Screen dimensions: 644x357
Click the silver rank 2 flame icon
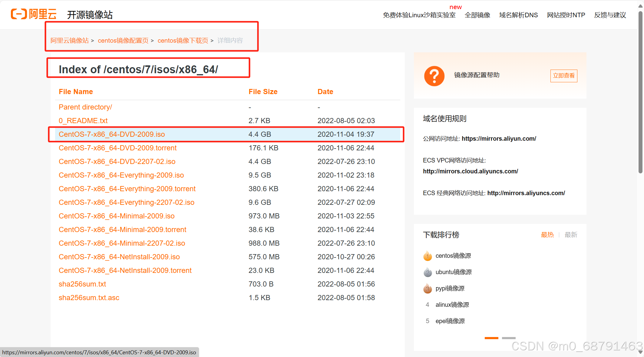point(427,272)
